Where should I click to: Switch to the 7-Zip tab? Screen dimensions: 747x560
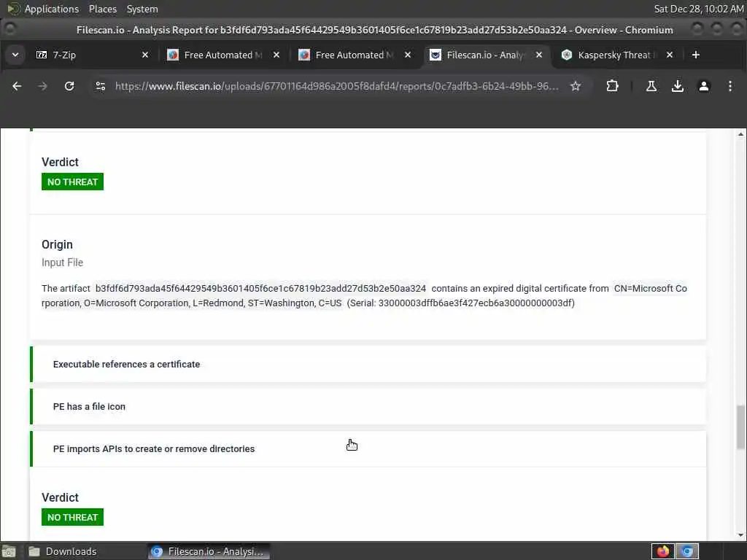[x=90, y=55]
